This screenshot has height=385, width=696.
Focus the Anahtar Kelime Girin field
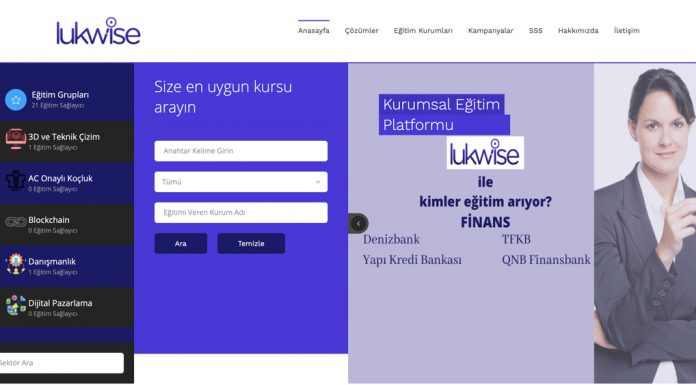(241, 151)
